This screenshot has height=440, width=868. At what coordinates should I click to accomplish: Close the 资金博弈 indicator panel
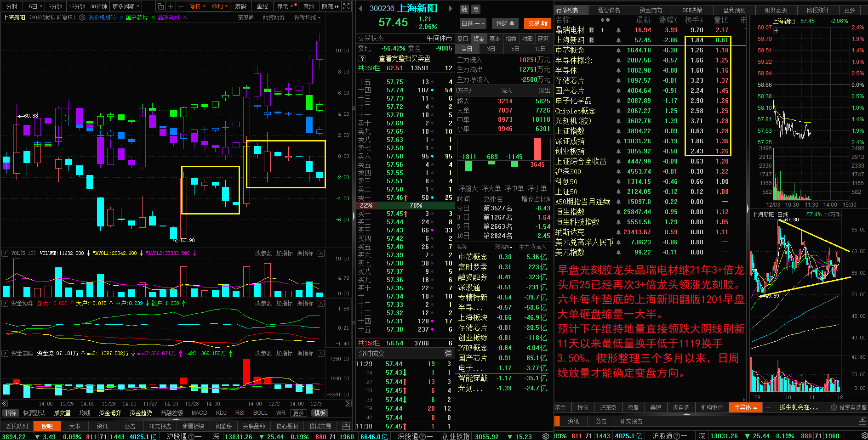click(x=321, y=303)
